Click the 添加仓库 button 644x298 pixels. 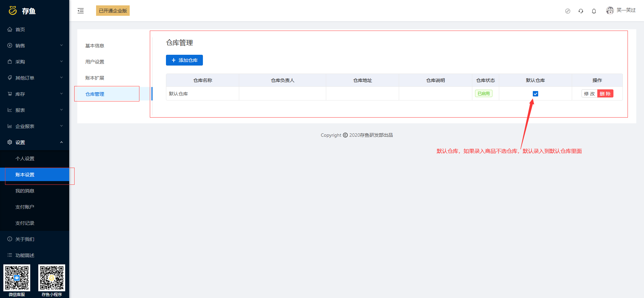point(184,60)
